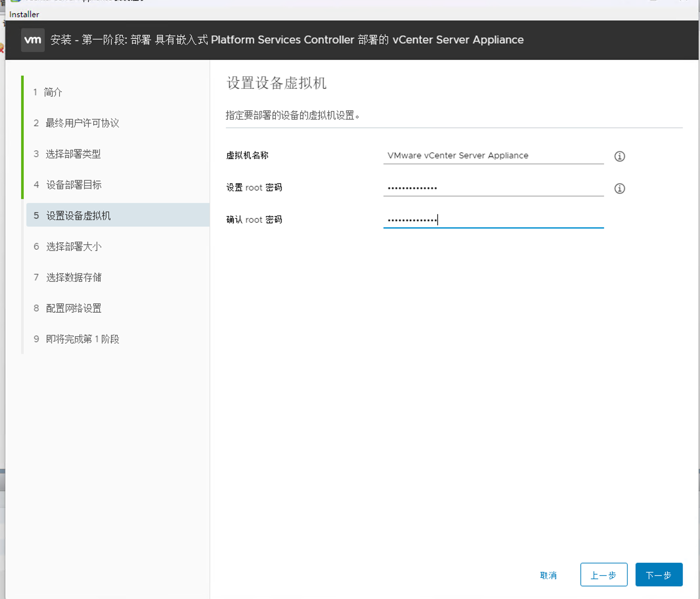The image size is (700, 599).
Task: Open the Installer menu
Action: 24,14
